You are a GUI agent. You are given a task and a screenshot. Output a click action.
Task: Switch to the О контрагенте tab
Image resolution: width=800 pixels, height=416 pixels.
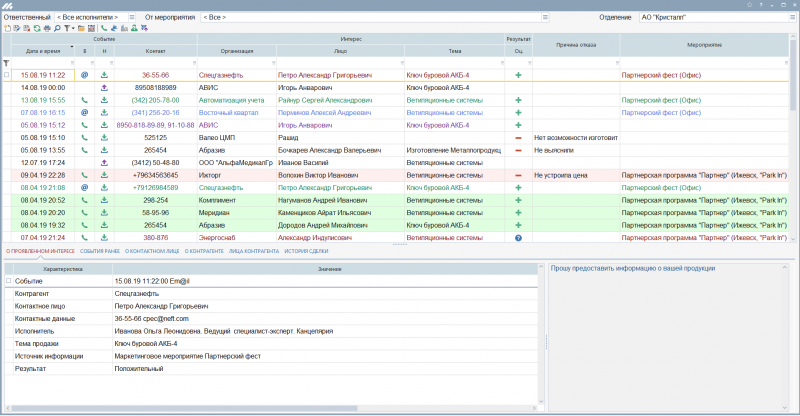(x=204, y=251)
